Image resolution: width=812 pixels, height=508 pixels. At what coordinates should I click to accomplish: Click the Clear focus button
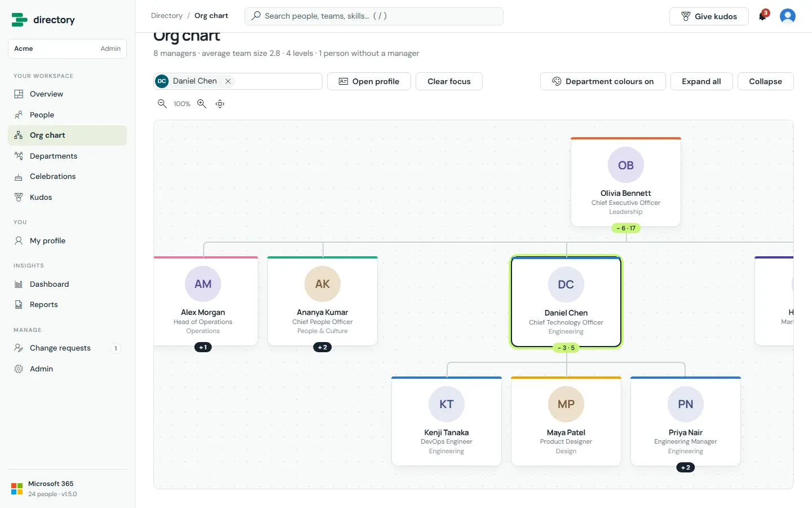point(449,81)
